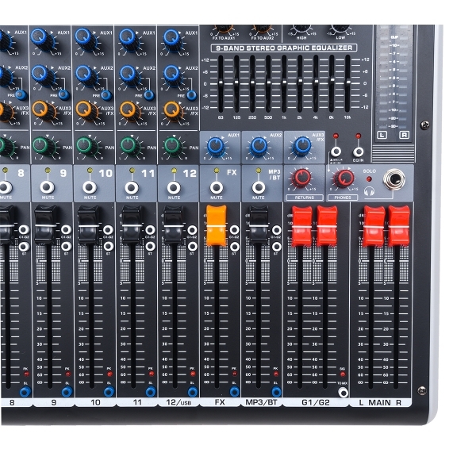Click the red PHONES level knob
This screenshot has height=476, width=476.
pyautogui.click(x=344, y=178)
